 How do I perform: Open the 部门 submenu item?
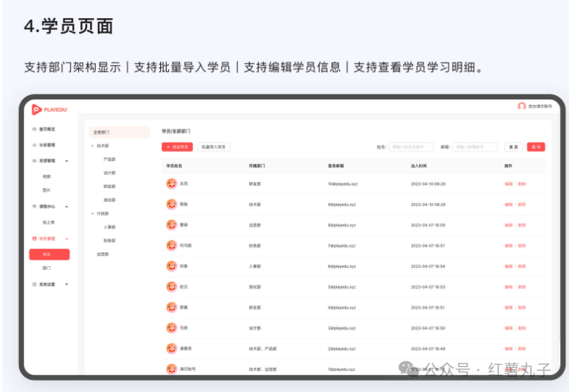47,268
